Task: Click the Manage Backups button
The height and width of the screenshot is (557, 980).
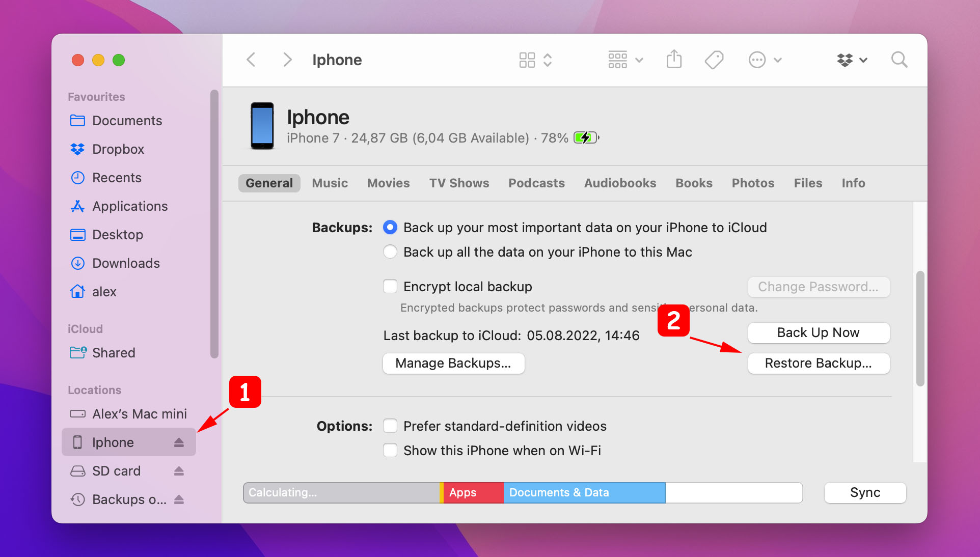Action: tap(454, 363)
